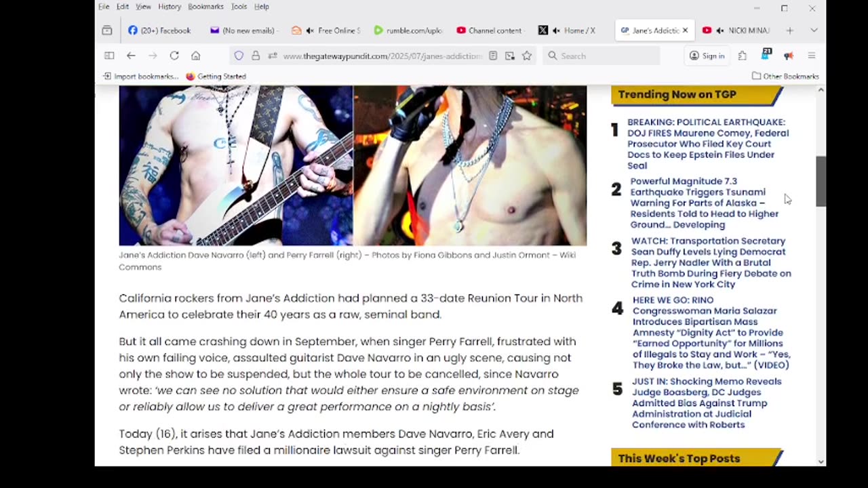Click the page vertical scrollbar thumb
This screenshot has width=868, height=488.
point(821,181)
